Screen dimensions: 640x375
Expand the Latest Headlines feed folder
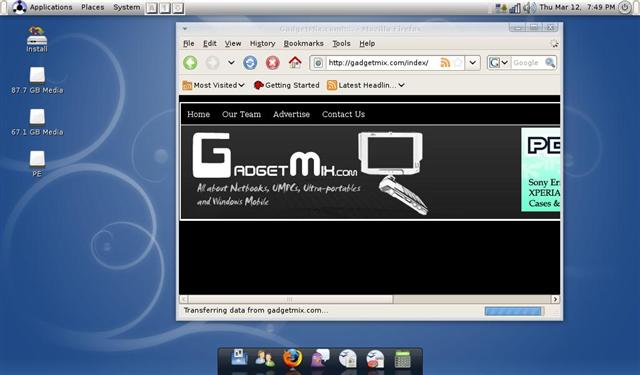[x=366, y=85]
